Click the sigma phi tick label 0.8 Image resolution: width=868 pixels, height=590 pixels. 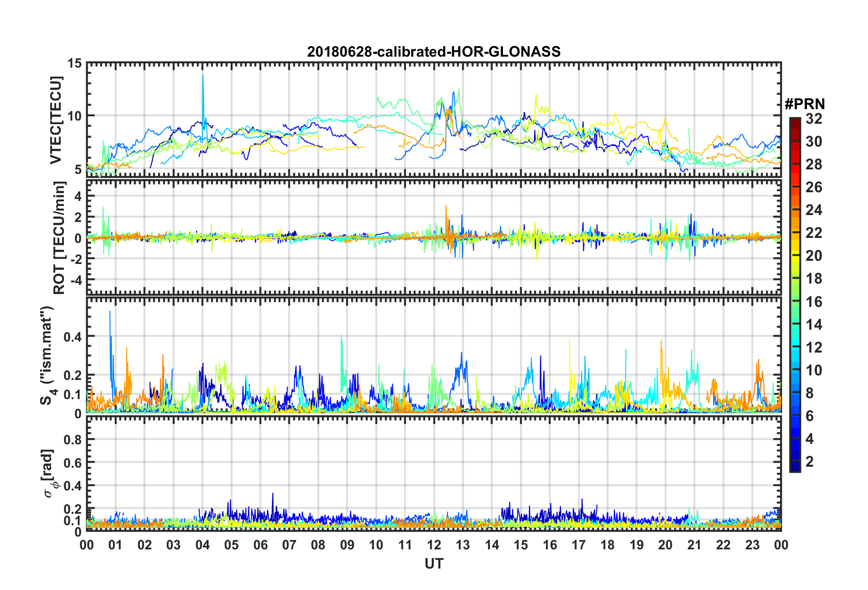73,440
